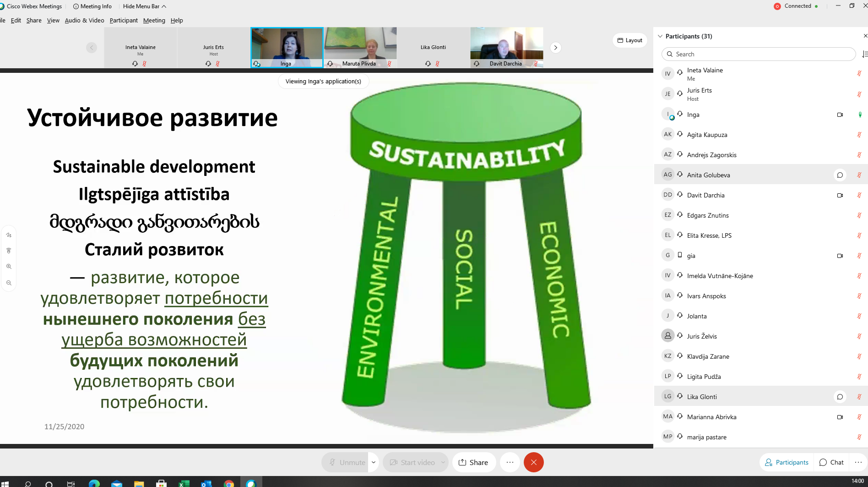
Task: Click chat icon next to Anita Golubeva
Action: tap(840, 175)
